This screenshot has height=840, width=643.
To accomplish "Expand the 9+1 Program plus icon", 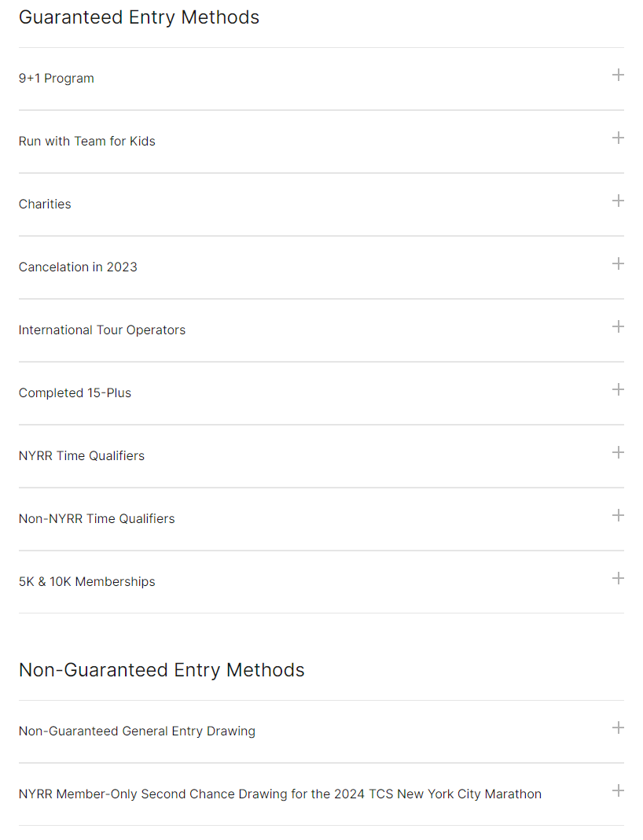I will (x=618, y=75).
